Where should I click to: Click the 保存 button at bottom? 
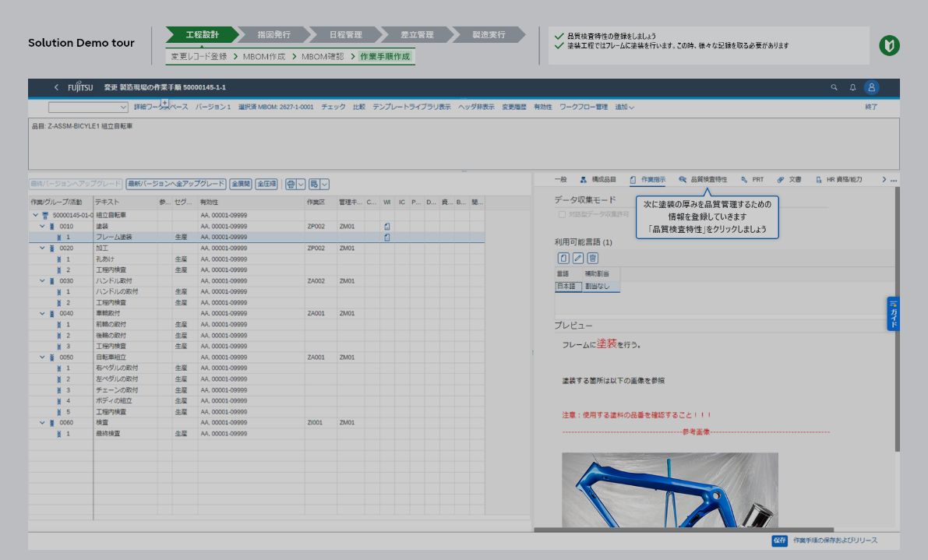779,541
